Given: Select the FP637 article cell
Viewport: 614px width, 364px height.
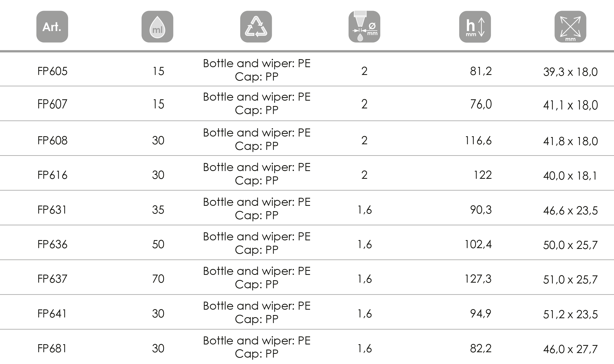Looking at the screenshot, I should point(52,279).
